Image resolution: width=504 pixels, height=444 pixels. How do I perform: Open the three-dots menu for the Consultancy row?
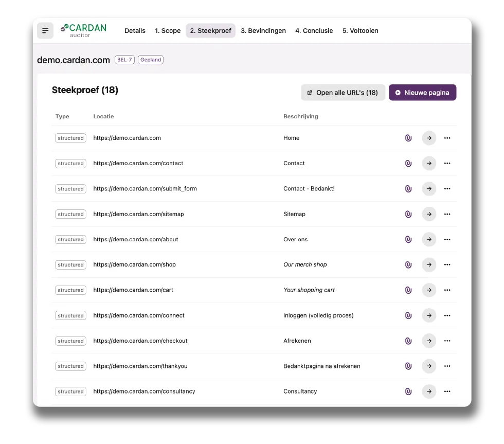(x=447, y=392)
